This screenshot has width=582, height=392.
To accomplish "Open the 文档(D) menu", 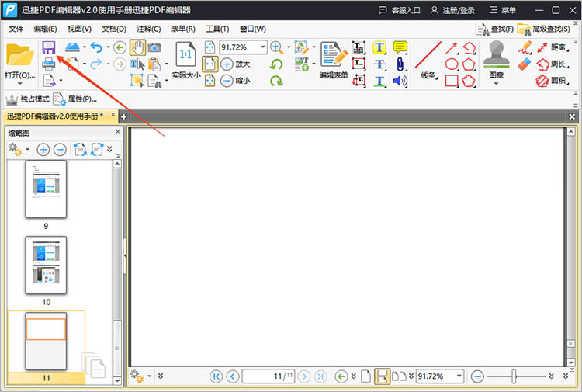I will pos(114,29).
